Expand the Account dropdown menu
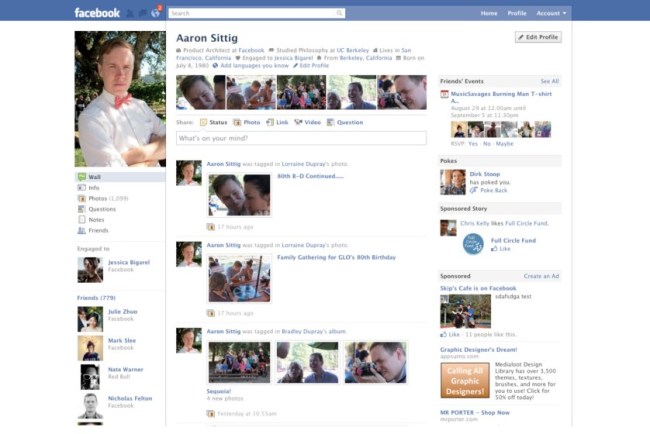This screenshot has height=434, width=650. tap(551, 13)
